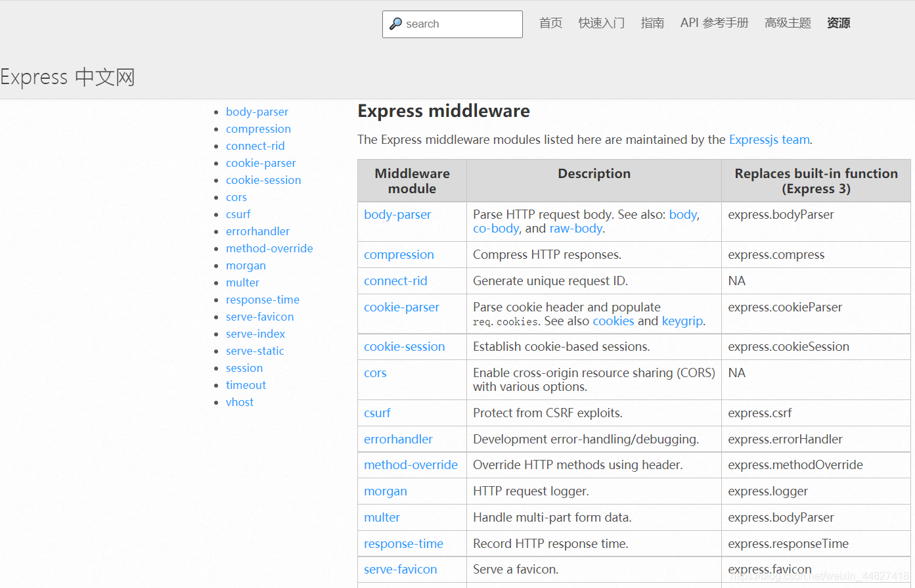Open body-parser link in table
The height and width of the screenshot is (588, 915).
pos(397,214)
